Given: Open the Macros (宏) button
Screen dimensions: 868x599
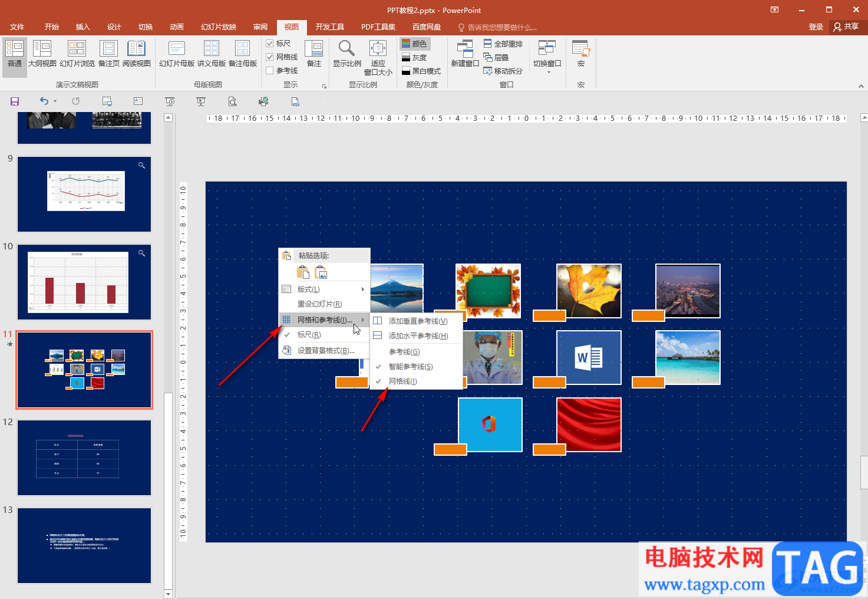Looking at the screenshot, I should (x=581, y=54).
